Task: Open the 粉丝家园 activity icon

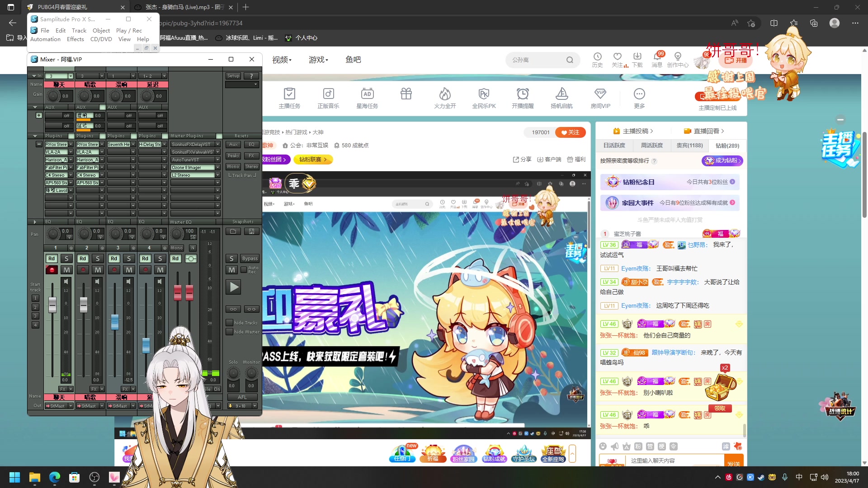Action: pyautogui.click(x=464, y=453)
